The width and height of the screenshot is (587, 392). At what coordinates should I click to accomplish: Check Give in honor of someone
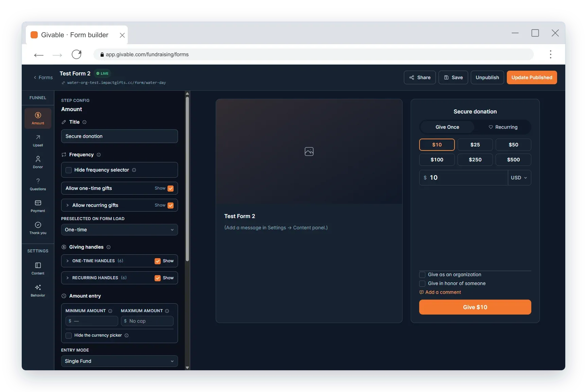pyautogui.click(x=422, y=284)
